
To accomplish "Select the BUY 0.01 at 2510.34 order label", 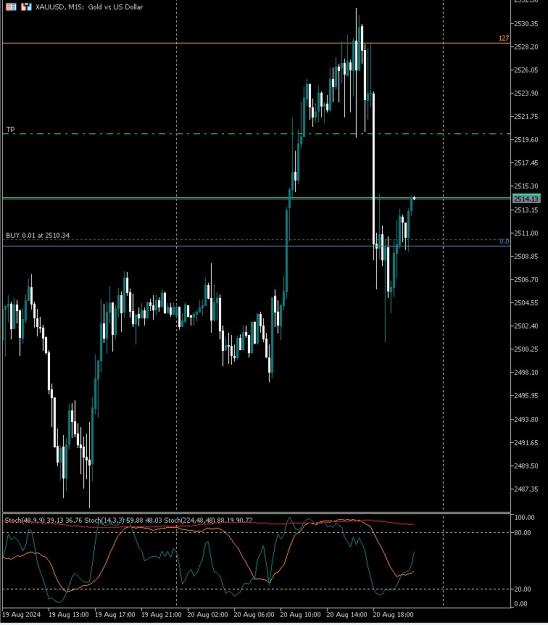I will [x=37, y=236].
